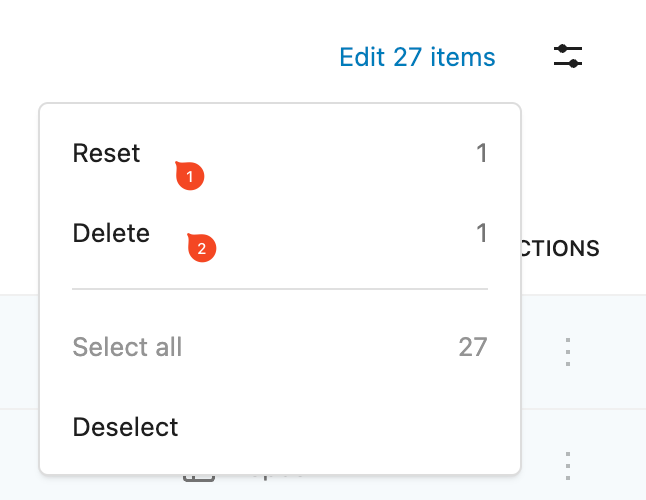Click the red annotation badge numbered 2
Viewport: 646px width, 500px height.
coord(201,248)
